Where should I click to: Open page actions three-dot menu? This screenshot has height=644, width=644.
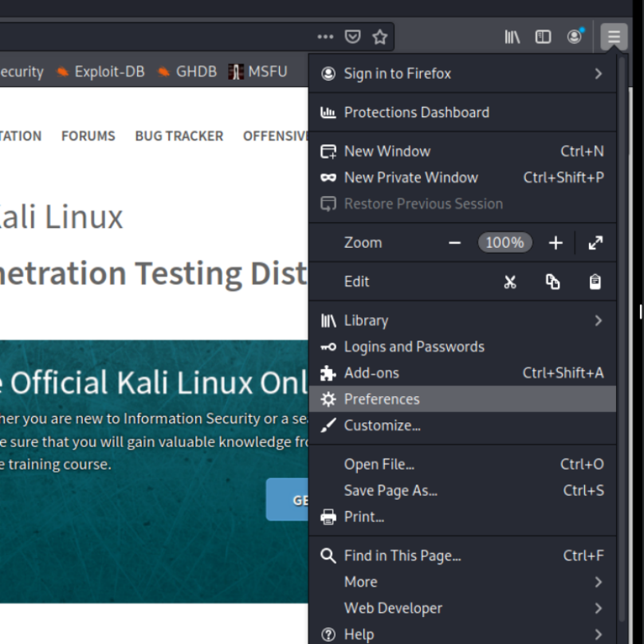point(325,37)
